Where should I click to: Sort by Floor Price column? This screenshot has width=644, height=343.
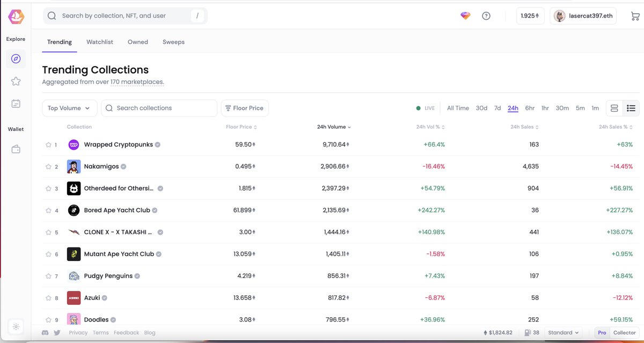(241, 127)
